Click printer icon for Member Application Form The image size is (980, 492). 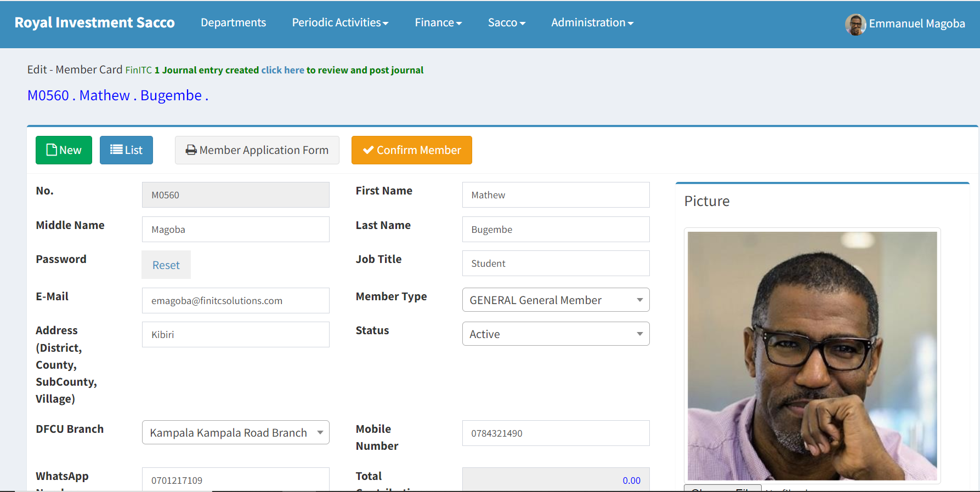[191, 150]
